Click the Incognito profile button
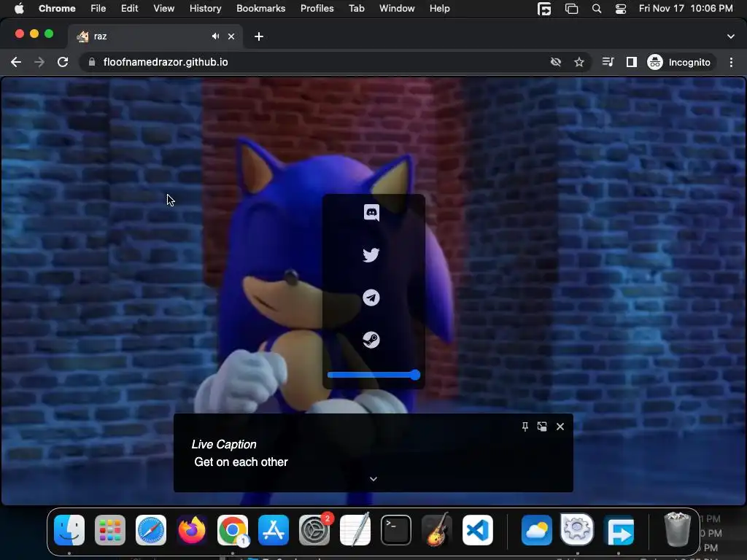This screenshot has height=560, width=747. (679, 63)
